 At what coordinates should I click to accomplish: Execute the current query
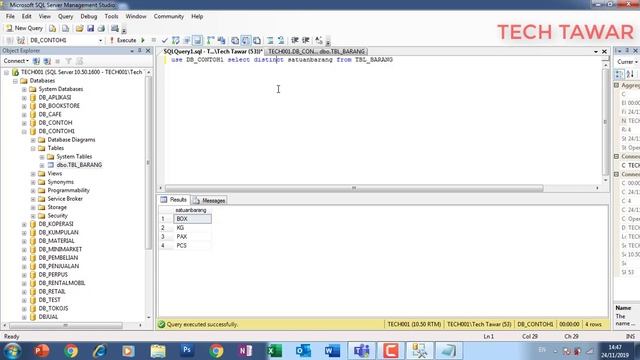123,40
